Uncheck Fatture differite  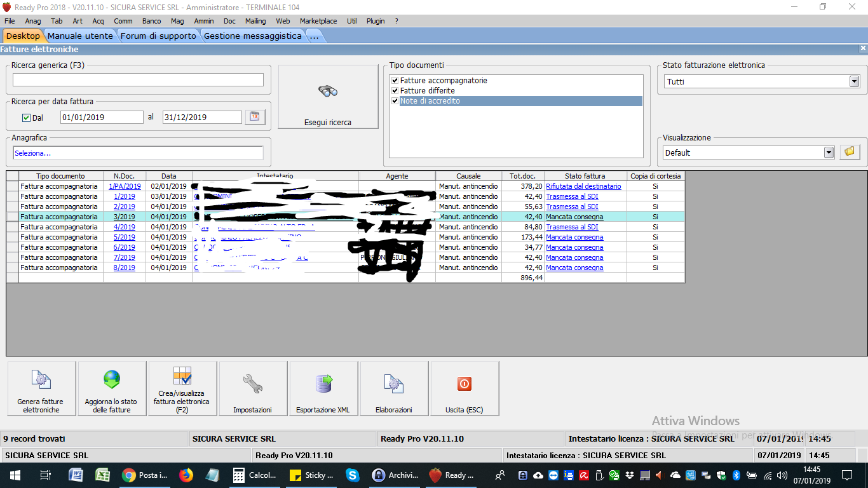tap(395, 91)
